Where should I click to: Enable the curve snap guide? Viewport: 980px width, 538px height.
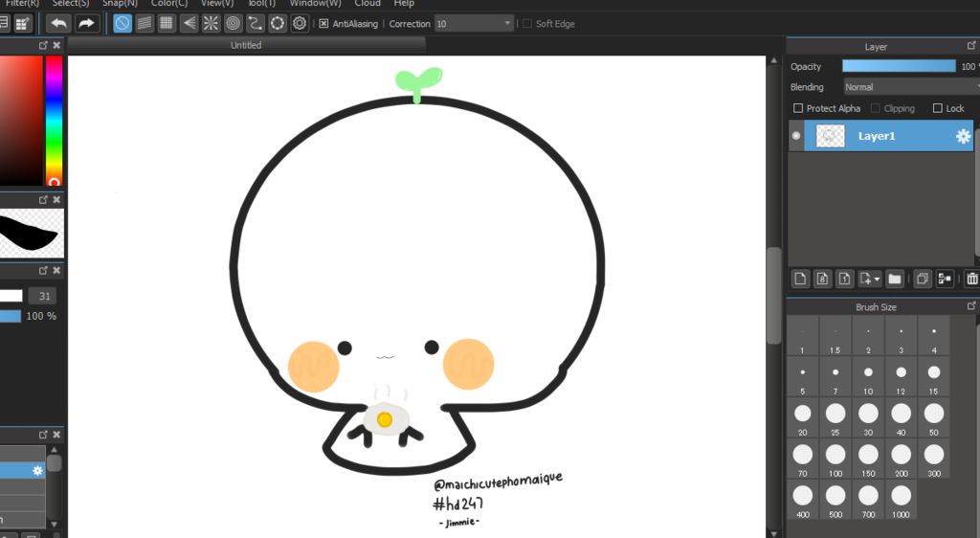(x=255, y=24)
